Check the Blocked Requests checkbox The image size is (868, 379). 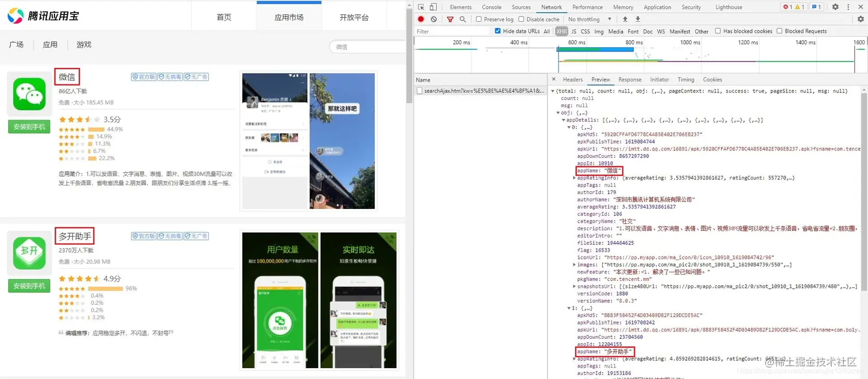pos(780,31)
